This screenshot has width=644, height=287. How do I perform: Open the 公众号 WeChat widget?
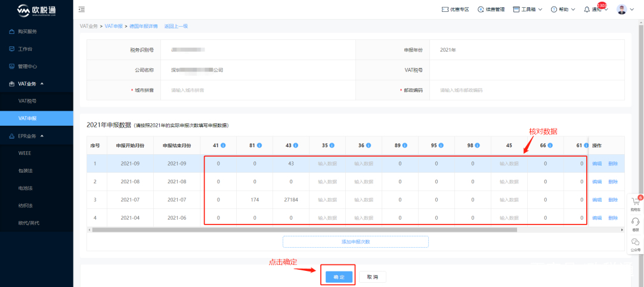(x=636, y=244)
